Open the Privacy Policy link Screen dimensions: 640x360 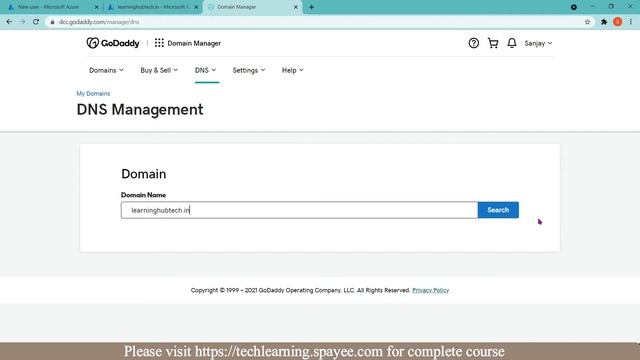431,290
